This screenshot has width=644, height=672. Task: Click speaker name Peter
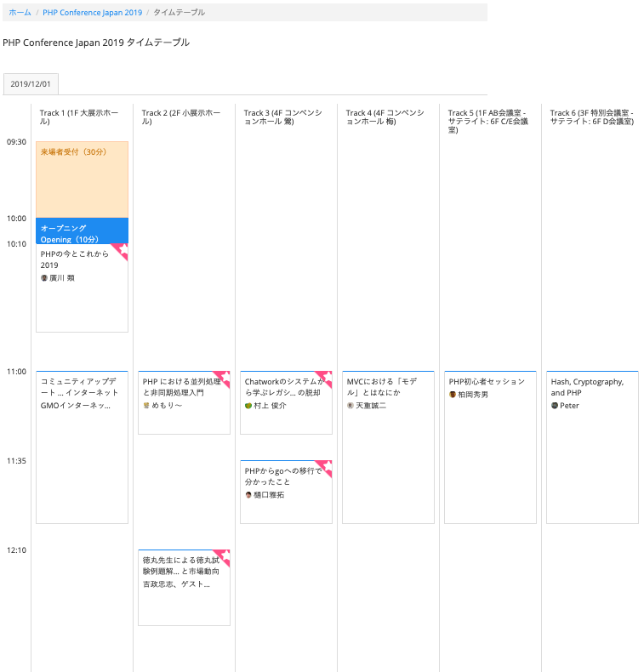coord(569,406)
